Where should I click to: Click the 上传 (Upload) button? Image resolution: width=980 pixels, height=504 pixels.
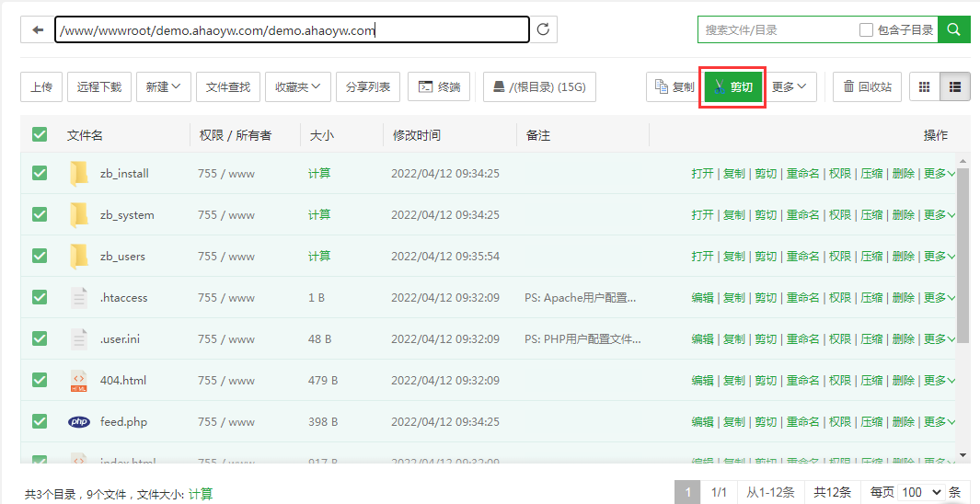(x=41, y=87)
